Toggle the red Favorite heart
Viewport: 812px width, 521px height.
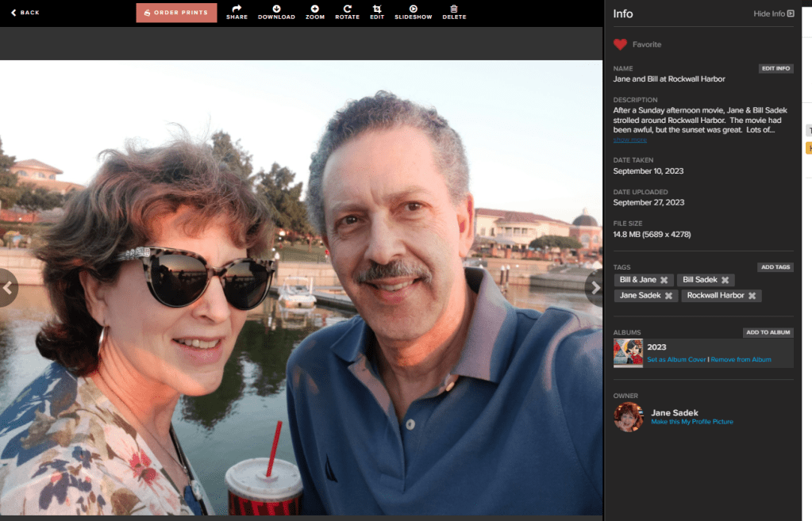[620, 44]
